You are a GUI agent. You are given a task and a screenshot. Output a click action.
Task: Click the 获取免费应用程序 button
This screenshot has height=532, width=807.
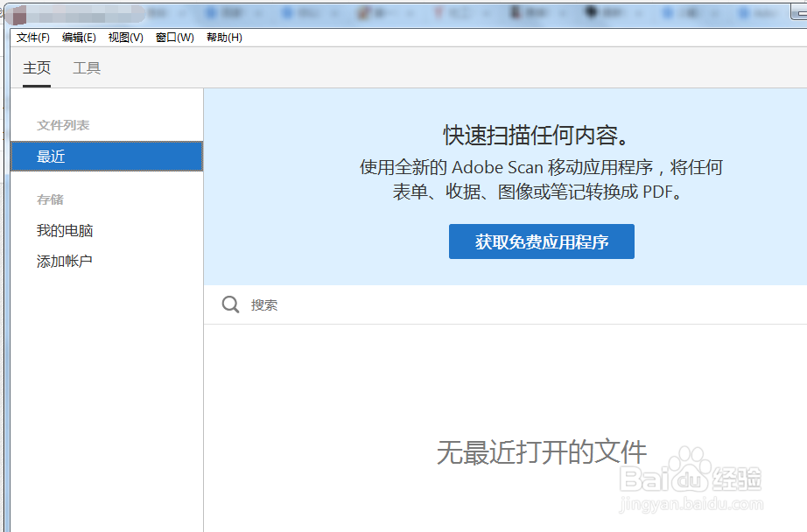(542, 241)
